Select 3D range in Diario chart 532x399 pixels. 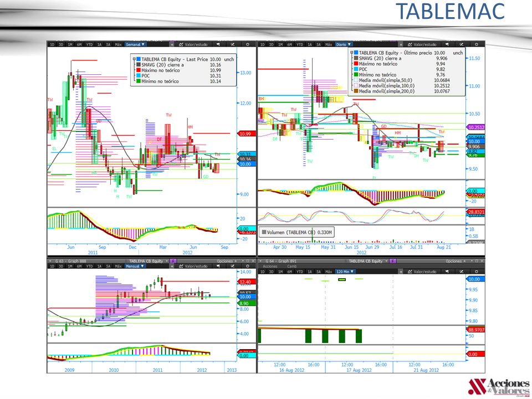pyautogui.click(x=271, y=44)
